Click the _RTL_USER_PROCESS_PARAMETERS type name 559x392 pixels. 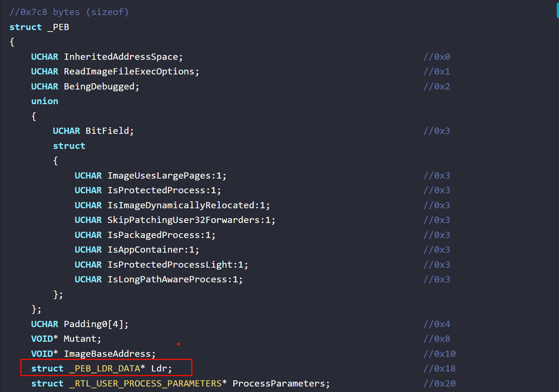(x=145, y=383)
